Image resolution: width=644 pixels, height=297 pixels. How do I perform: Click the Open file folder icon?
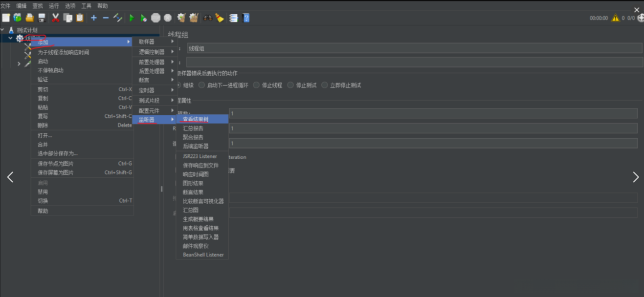[29, 18]
